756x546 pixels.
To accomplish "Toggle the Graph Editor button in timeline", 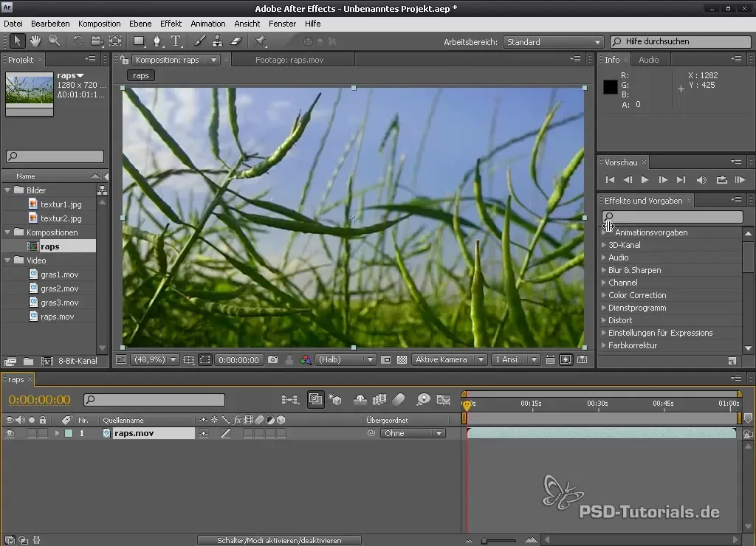I will [x=443, y=399].
